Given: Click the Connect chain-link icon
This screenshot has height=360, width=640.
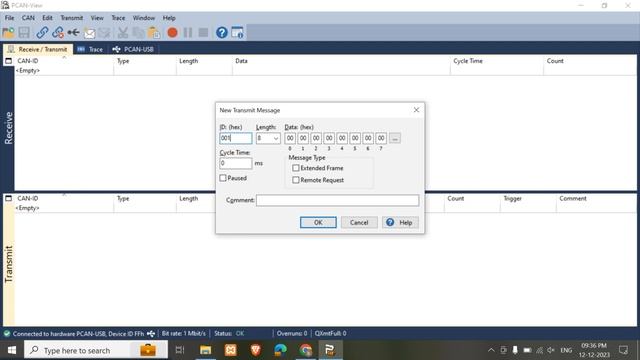Looking at the screenshot, I should [42, 32].
